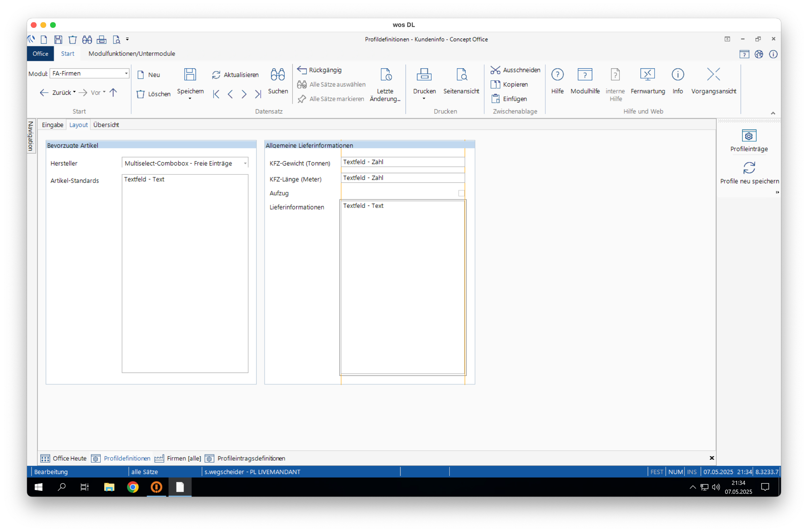Open the Vor history dropdown arrow

pyautogui.click(x=104, y=92)
